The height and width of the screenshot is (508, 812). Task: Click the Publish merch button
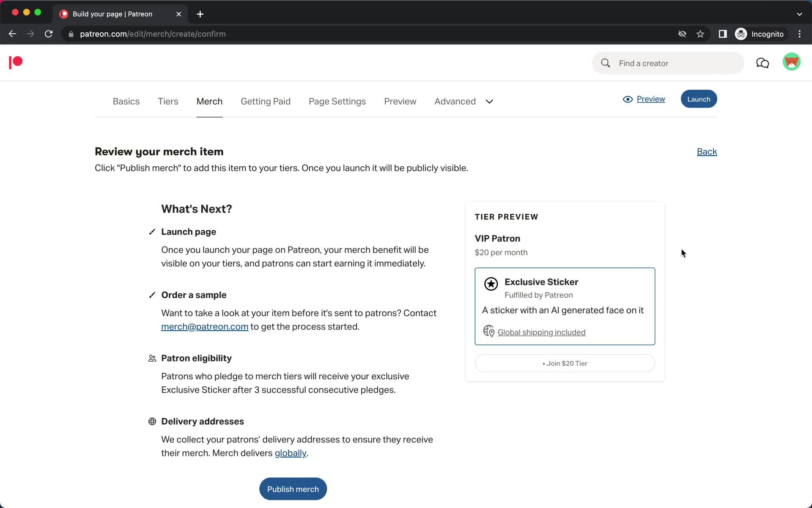click(294, 489)
